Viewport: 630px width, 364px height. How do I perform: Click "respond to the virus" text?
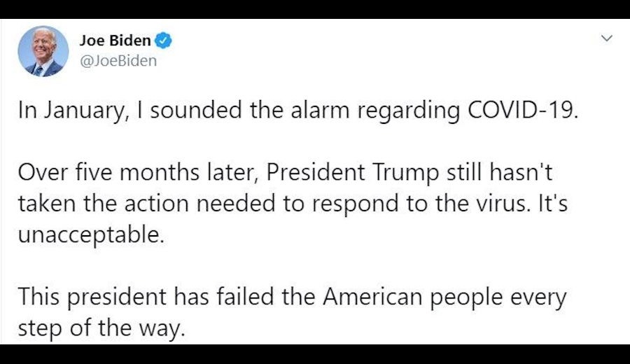click(411, 204)
